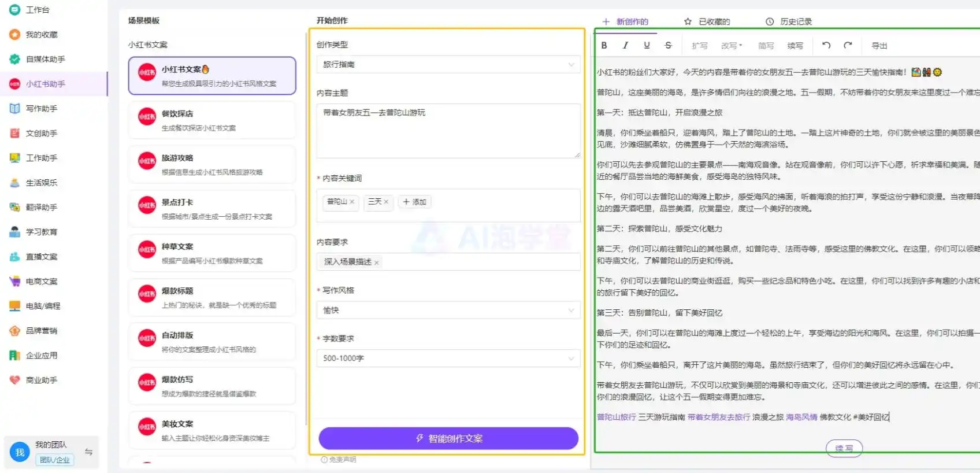Click the 添加 keyword button
The width and height of the screenshot is (980, 473).
[x=414, y=202]
